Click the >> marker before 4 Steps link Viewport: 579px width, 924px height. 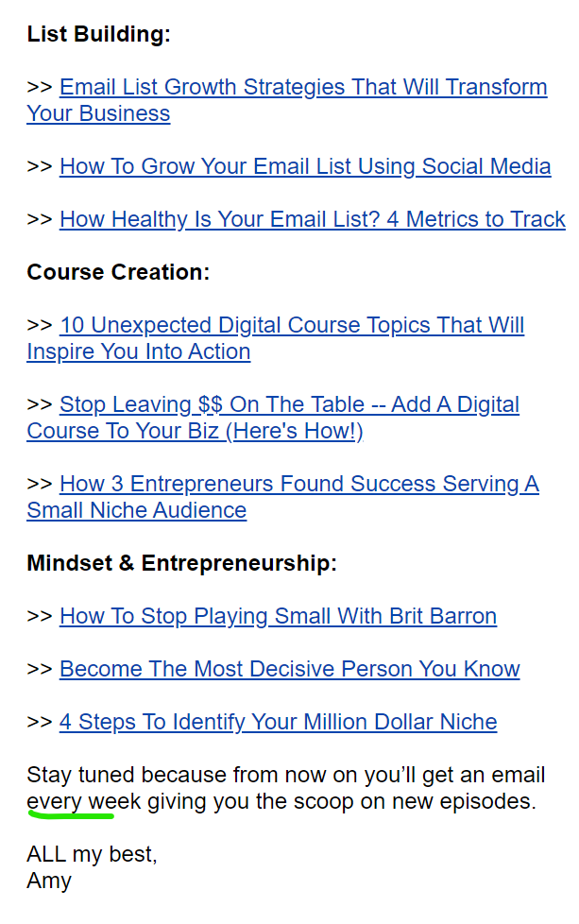coord(40,723)
